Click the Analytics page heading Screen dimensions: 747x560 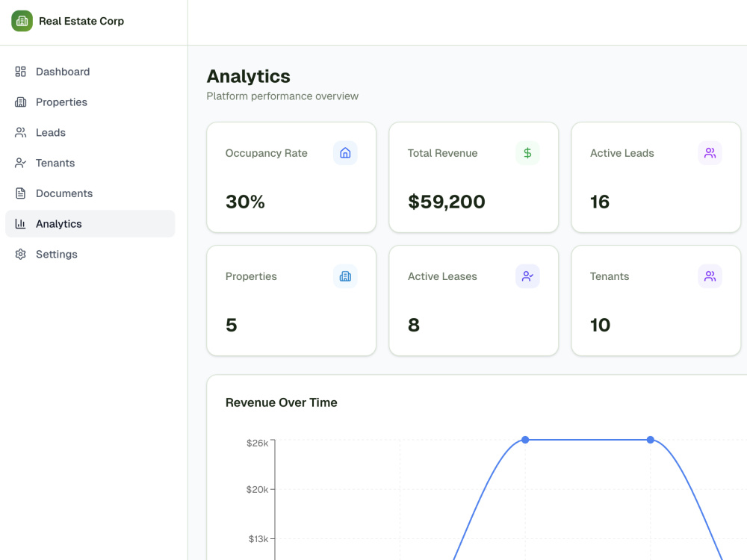click(x=248, y=76)
